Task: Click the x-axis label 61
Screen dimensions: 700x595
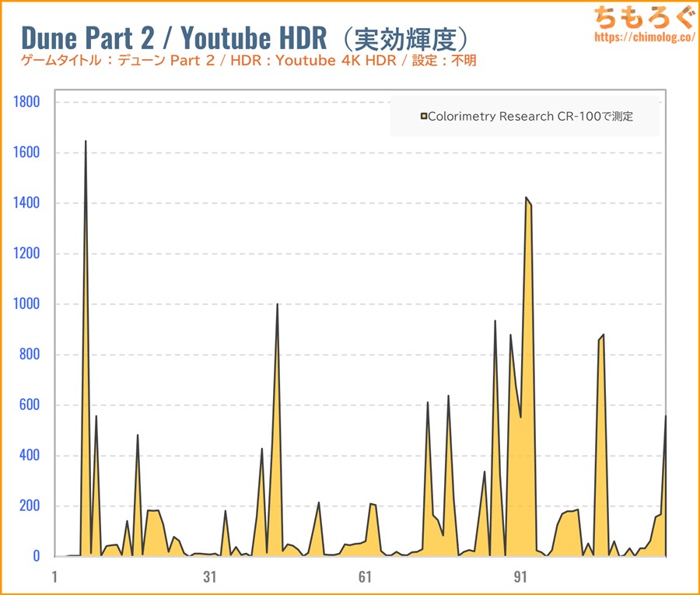Action: tap(366, 576)
